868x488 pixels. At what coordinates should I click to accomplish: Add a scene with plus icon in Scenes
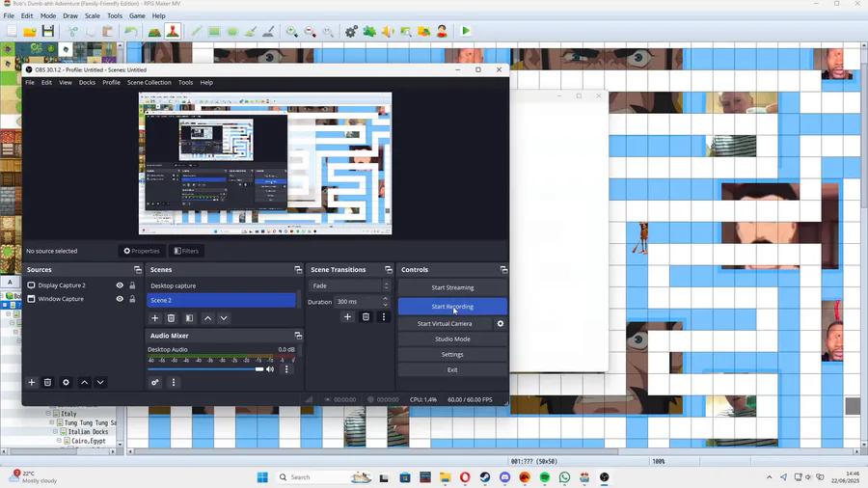[155, 318]
